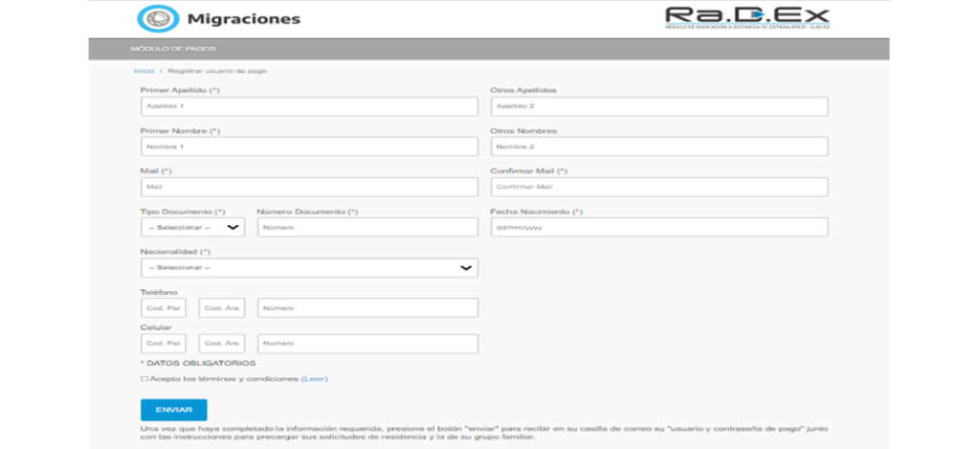Image resolution: width=980 pixels, height=449 pixels.
Task: Focus the Teléfono country code field
Action: (164, 308)
